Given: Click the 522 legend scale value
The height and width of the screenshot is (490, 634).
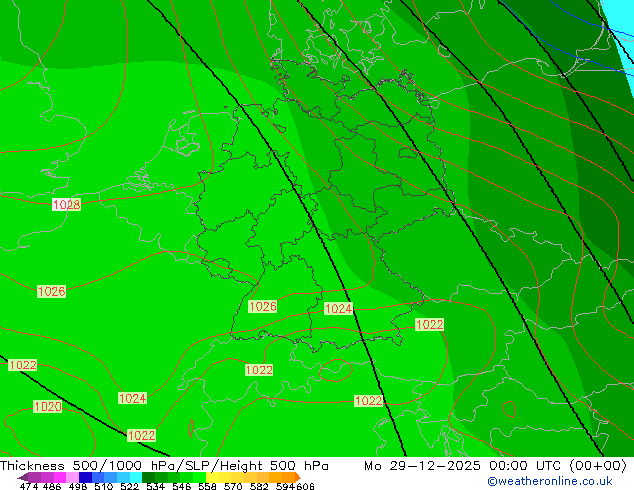Looking at the screenshot, I should tap(129, 486).
